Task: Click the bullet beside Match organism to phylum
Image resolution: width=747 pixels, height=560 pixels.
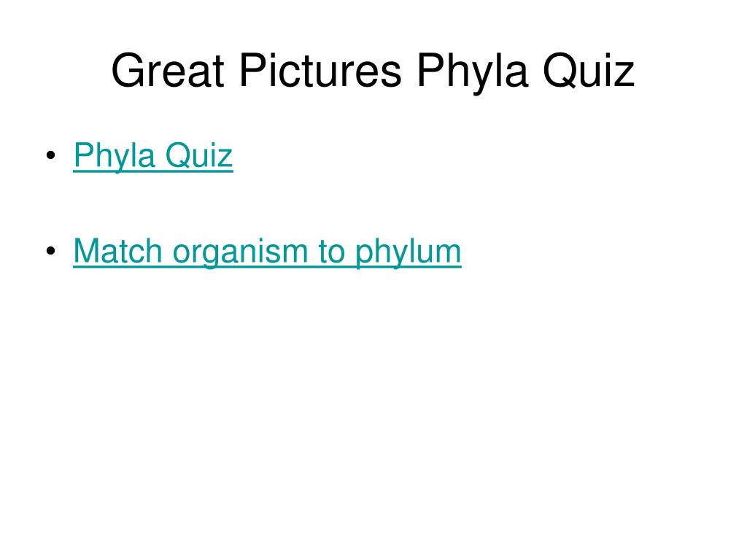Action: (x=51, y=251)
